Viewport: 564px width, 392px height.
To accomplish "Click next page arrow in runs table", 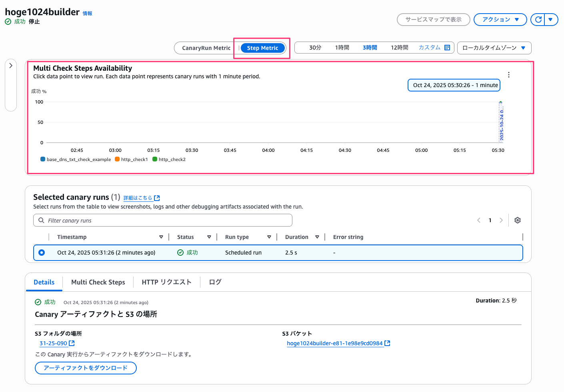I will click(501, 220).
